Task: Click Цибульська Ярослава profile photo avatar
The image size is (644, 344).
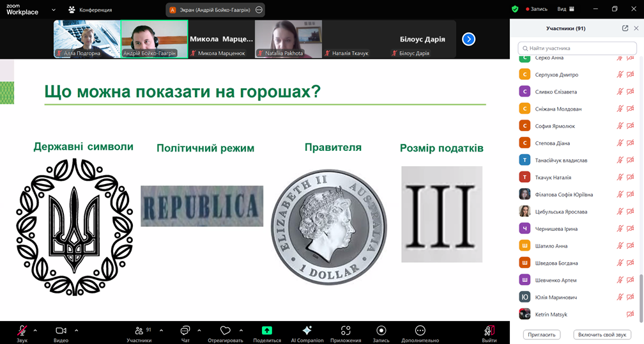Action: (525, 212)
